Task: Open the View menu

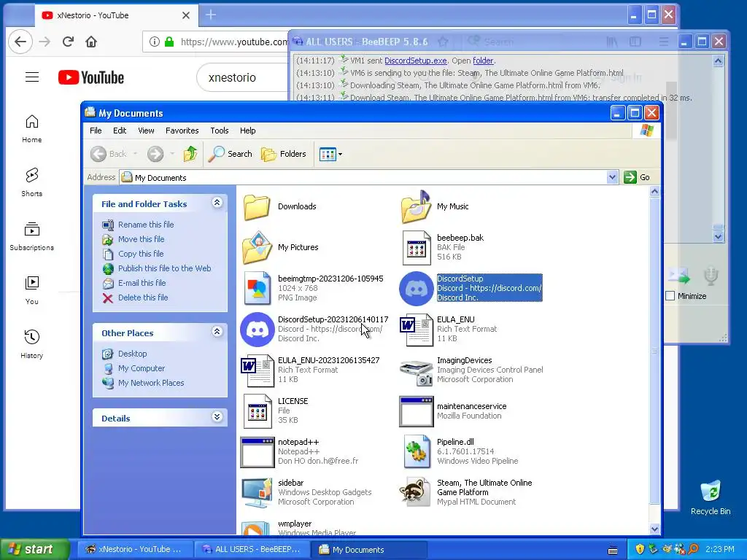Action: pyautogui.click(x=146, y=131)
